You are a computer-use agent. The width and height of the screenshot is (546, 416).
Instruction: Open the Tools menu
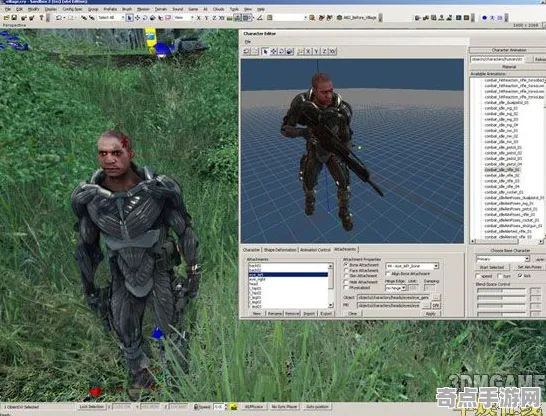point(234,9)
